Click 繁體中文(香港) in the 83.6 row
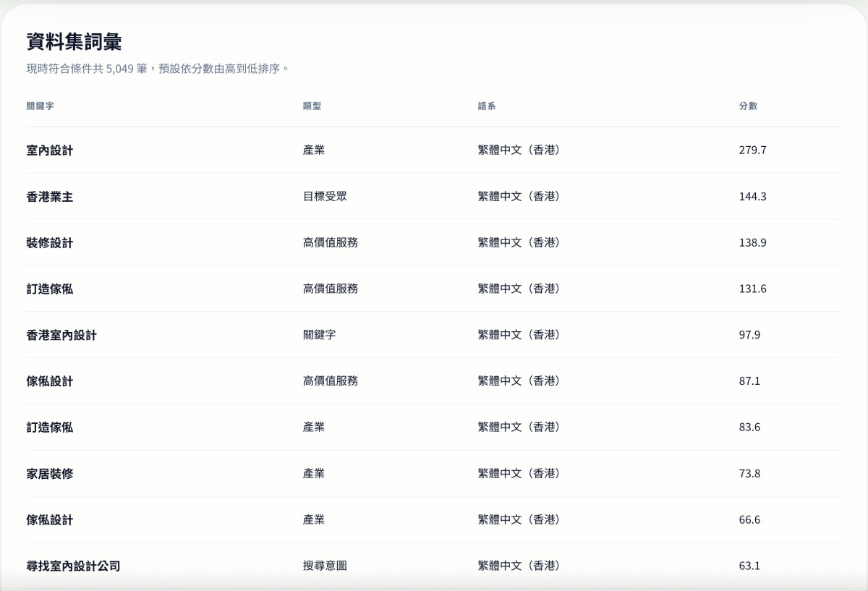Image resolution: width=868 pixels, height=591 pixels. pyautogui.click(x=519, y=427)
